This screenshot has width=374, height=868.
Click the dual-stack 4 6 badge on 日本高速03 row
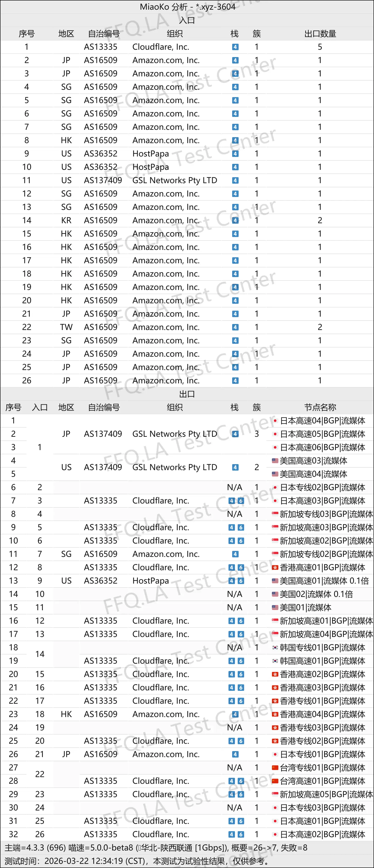[235, 500]
